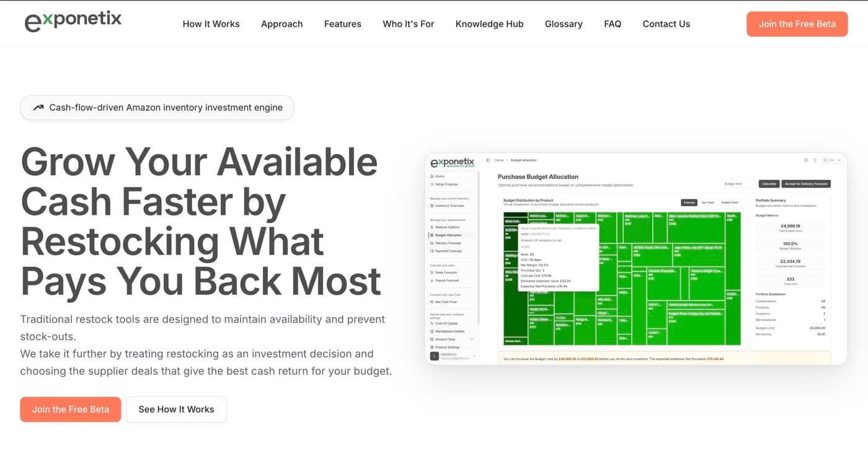Select the Payout Forecast sidebar icon
The image size is (868, 474).
(432, 281)
